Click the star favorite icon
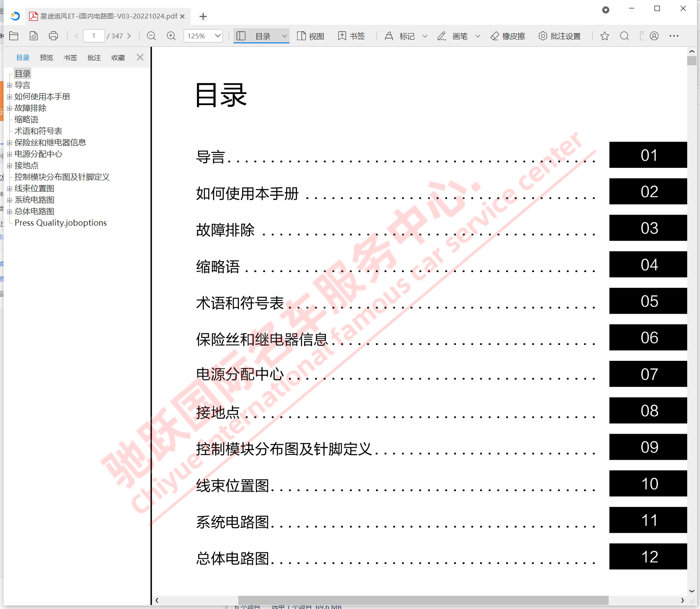700x609 pixels. click(605, 36)
